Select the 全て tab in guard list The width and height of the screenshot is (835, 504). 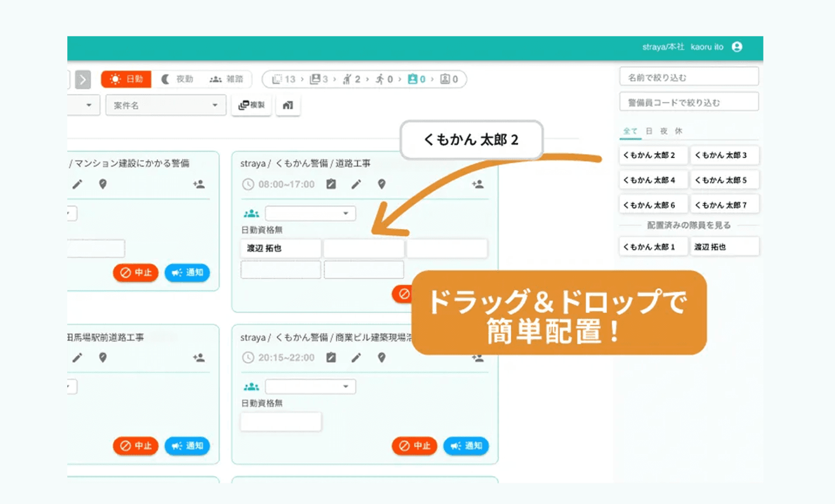point(630,131)
